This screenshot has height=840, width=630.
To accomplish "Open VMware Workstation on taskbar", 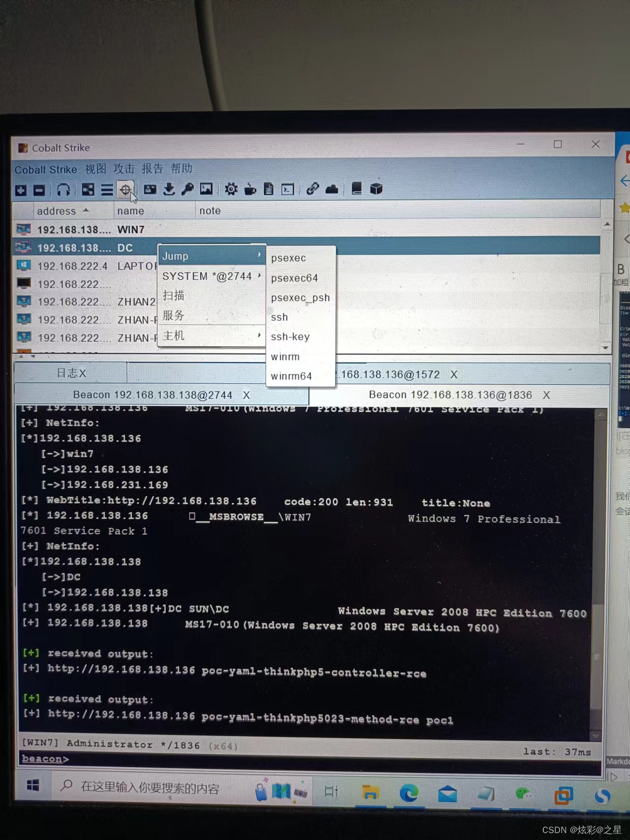I will [563, 795].
